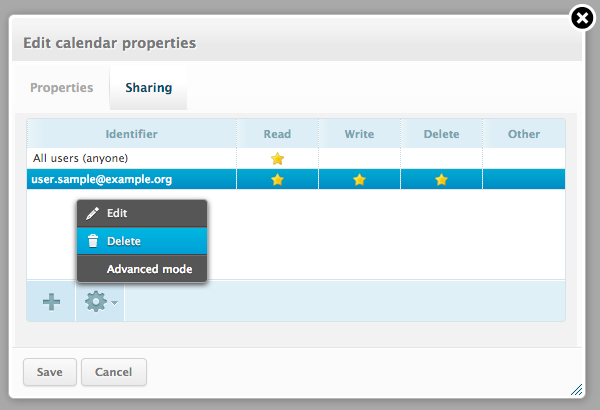Close the dialog with the X button
The width and height of the screenshot is (600, 410).
click(581, 18)
